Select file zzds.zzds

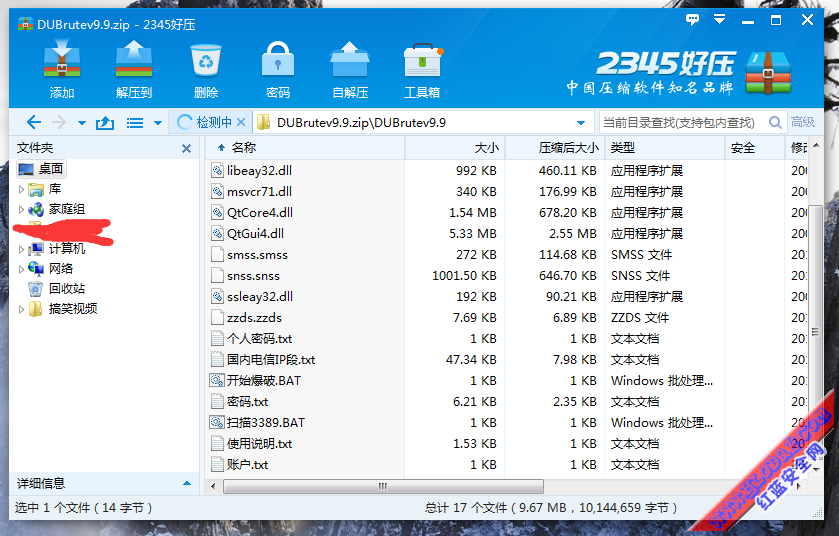pos(254,318)
